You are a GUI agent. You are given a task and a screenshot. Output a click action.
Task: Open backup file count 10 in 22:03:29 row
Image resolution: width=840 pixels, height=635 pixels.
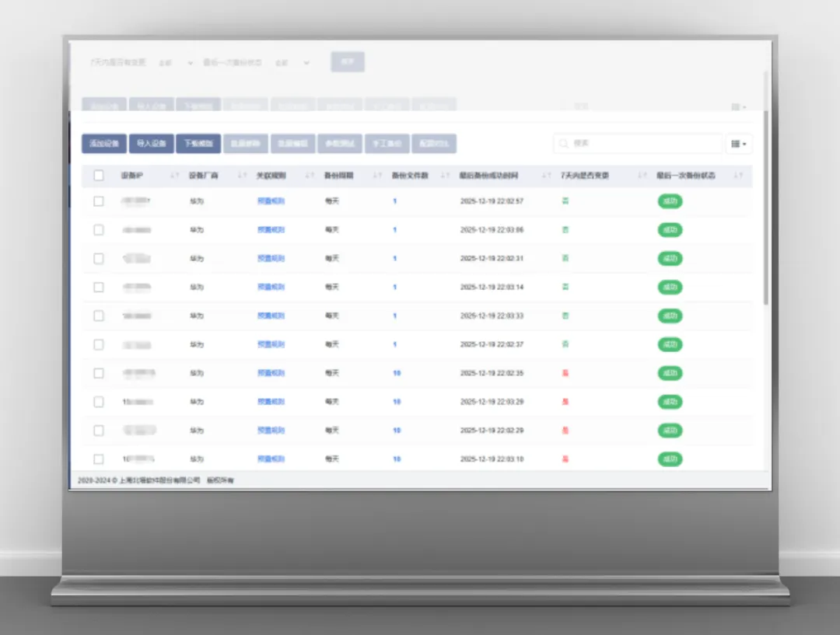click(x=397, y=402)
